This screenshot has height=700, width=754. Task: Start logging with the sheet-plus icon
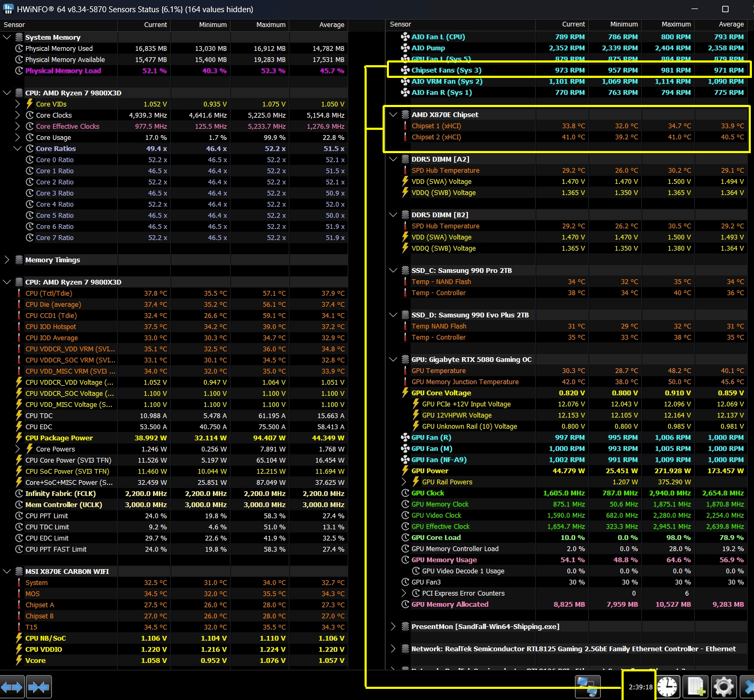tap(695, 687)
